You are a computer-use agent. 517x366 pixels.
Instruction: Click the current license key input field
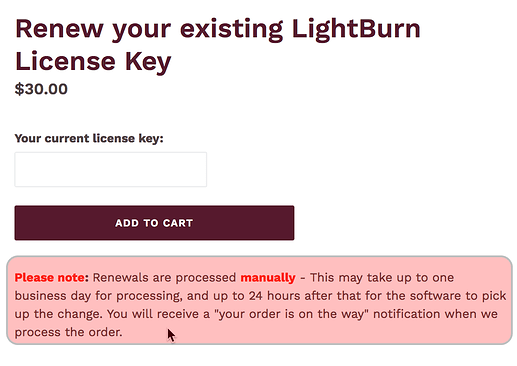coord(111,170)
